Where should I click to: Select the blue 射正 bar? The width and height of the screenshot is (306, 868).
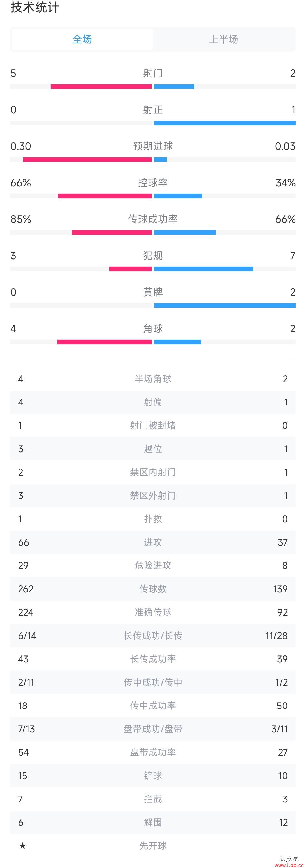coord(225,123)
